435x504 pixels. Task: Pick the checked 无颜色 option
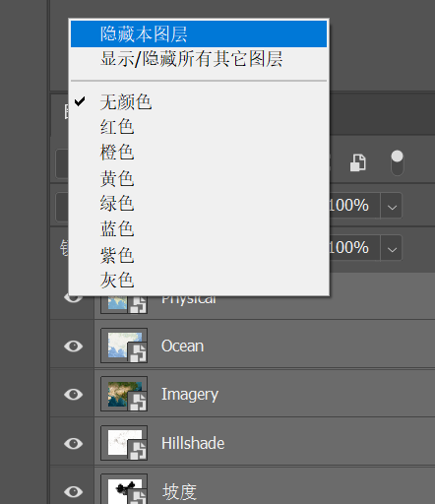[199, 101]
